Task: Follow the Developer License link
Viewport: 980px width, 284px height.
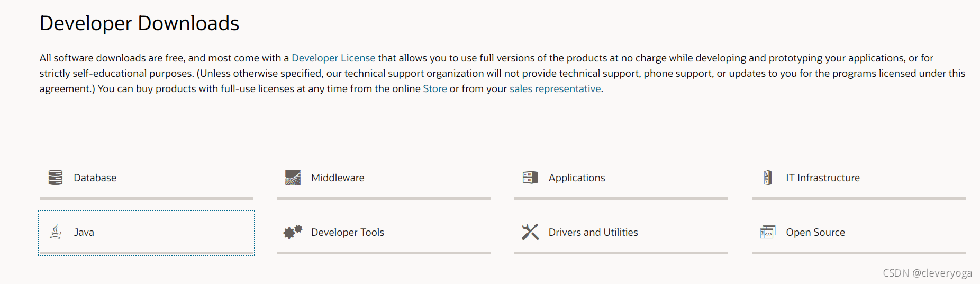Action: click(x=333, y=58)
